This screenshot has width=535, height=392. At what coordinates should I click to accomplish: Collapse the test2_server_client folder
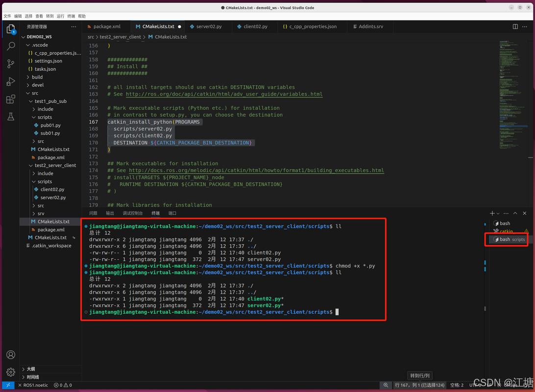(x=50, y=166)
